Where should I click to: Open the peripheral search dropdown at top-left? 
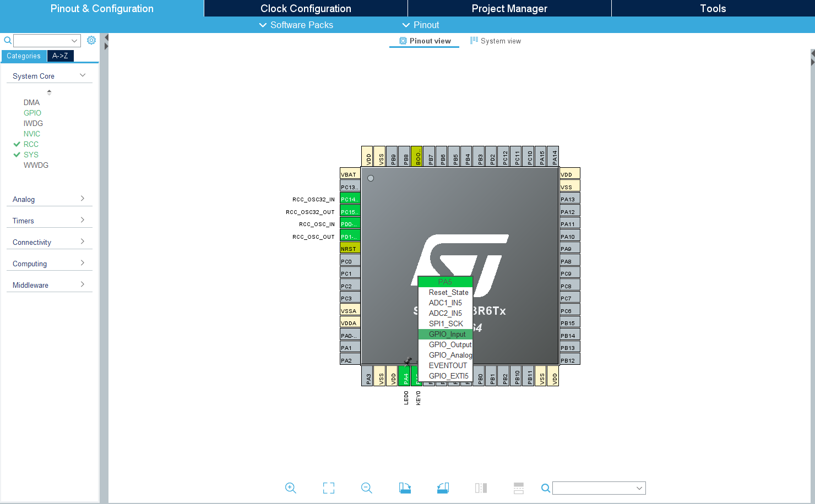74,41
